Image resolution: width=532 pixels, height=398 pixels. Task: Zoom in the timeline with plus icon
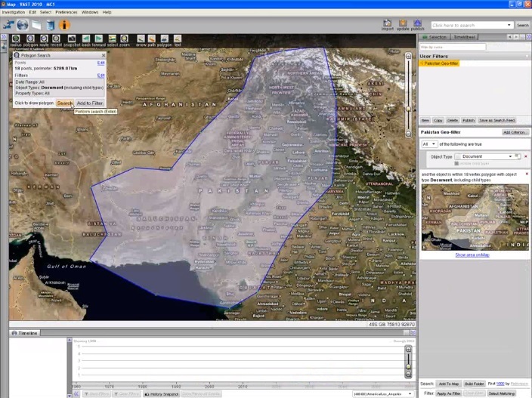pos(409,349)
